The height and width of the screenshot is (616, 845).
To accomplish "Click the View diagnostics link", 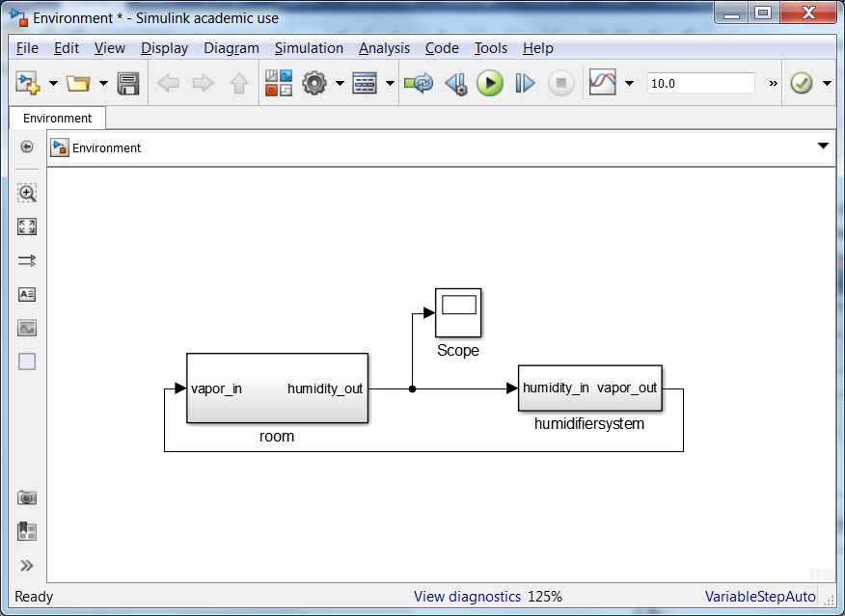I will (x=467, y=597).
